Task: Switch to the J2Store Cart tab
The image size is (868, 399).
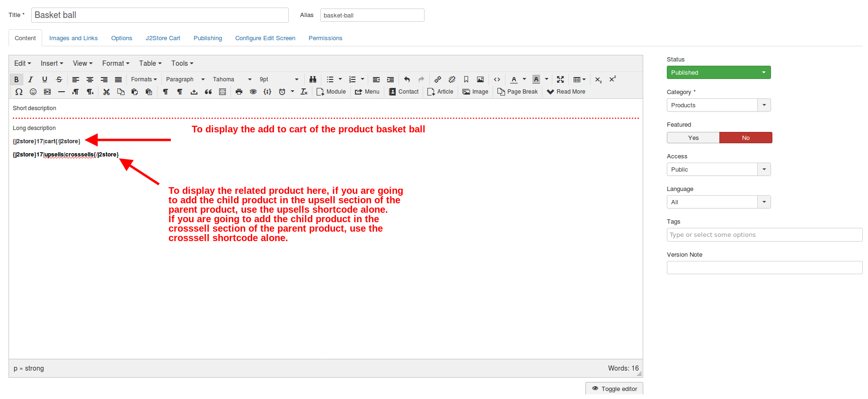Action: (x=163, y=38)
